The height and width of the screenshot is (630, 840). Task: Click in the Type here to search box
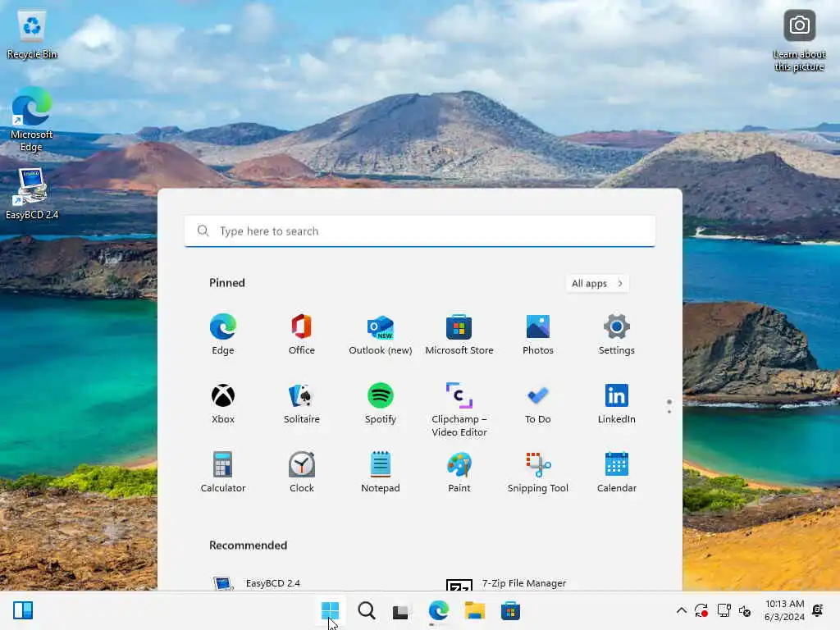point(419,231)
